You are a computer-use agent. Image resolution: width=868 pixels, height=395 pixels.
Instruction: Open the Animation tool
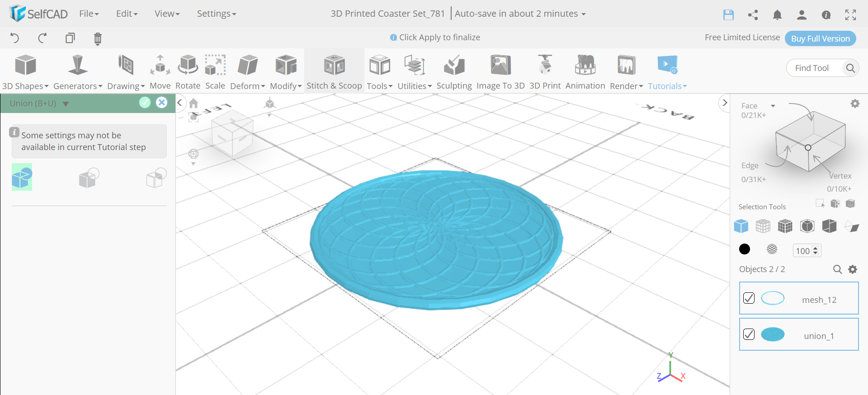pos(585,72)
